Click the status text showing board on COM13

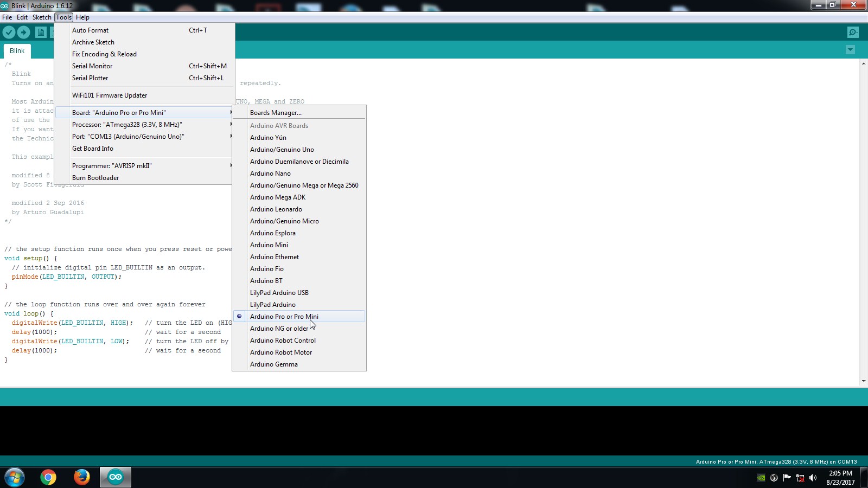coord(776,462)
